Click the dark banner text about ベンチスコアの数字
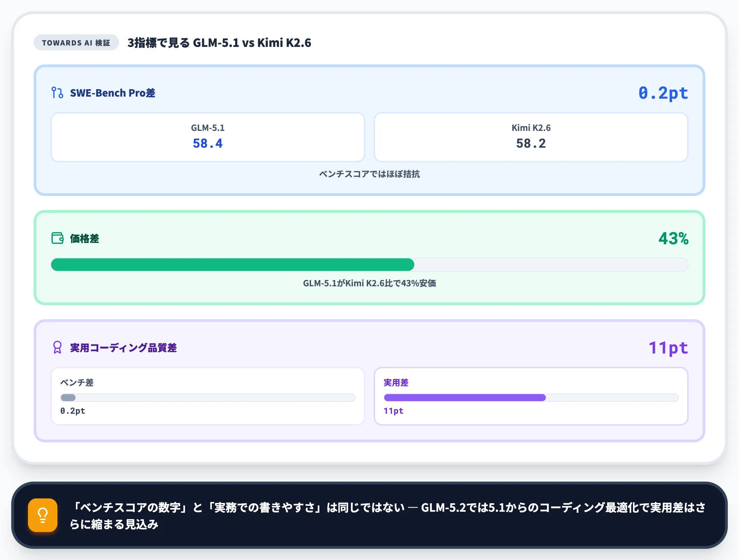Image resolution: width=739 pixels, height=560 pixels. (x=388, y=516)
